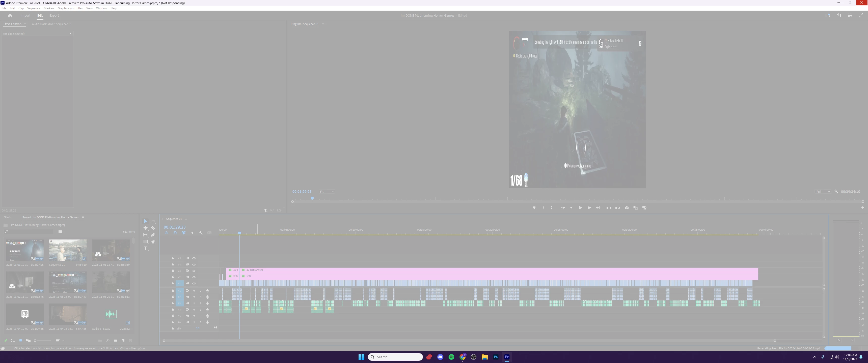This screenshot has width=868, height=363.
Task: Mute audio track A1
Action: tap(194, 291)
